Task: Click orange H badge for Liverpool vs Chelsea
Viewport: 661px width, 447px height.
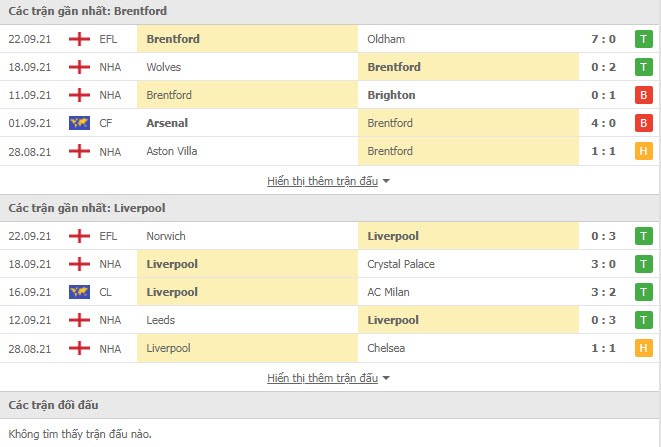Action: point(643,348)
